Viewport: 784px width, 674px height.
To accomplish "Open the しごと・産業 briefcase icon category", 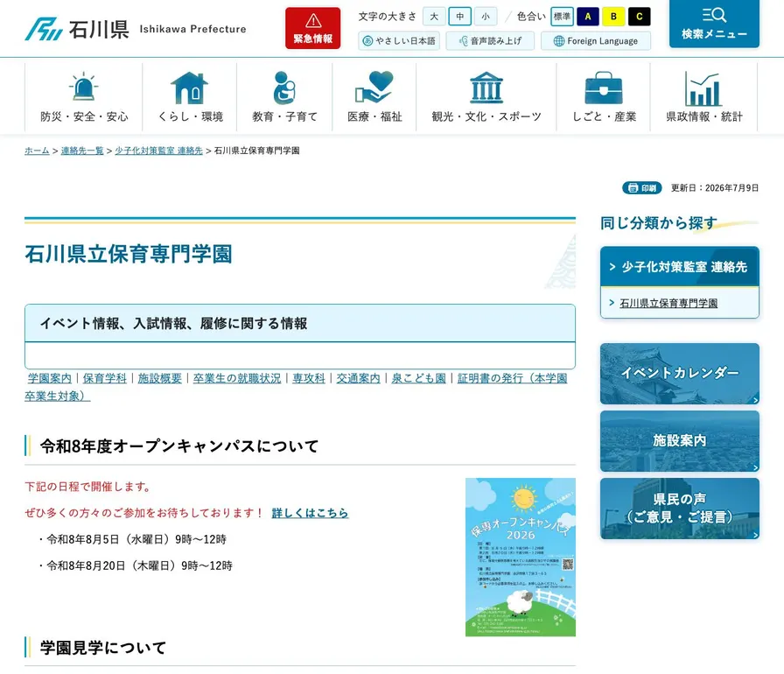I will (x=604, y=97).
